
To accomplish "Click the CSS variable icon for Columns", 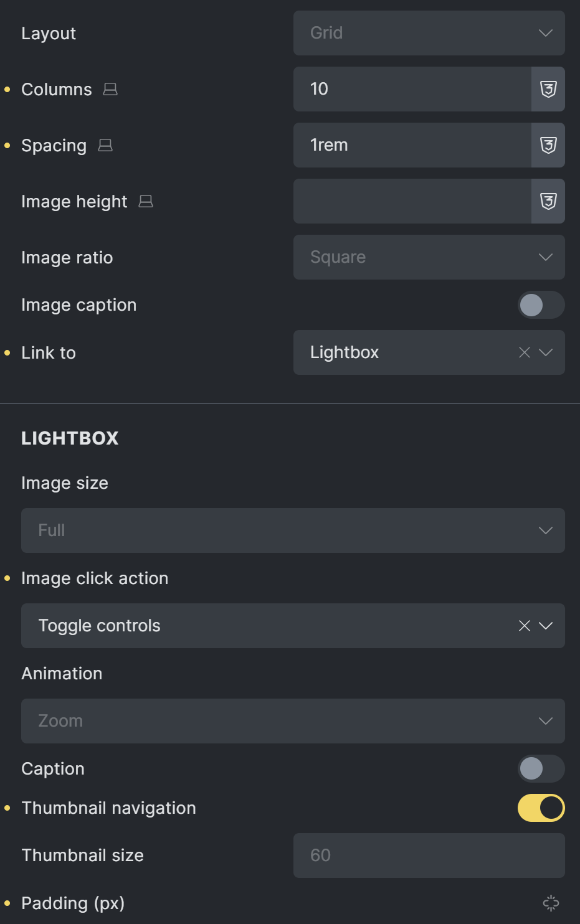I will coord(548,89).
